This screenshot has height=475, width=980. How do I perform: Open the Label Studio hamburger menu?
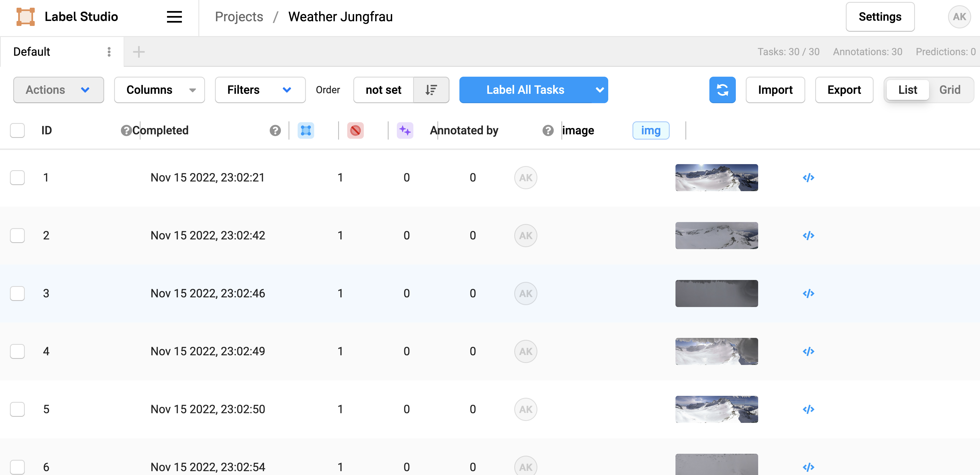[x=174, y=17]
